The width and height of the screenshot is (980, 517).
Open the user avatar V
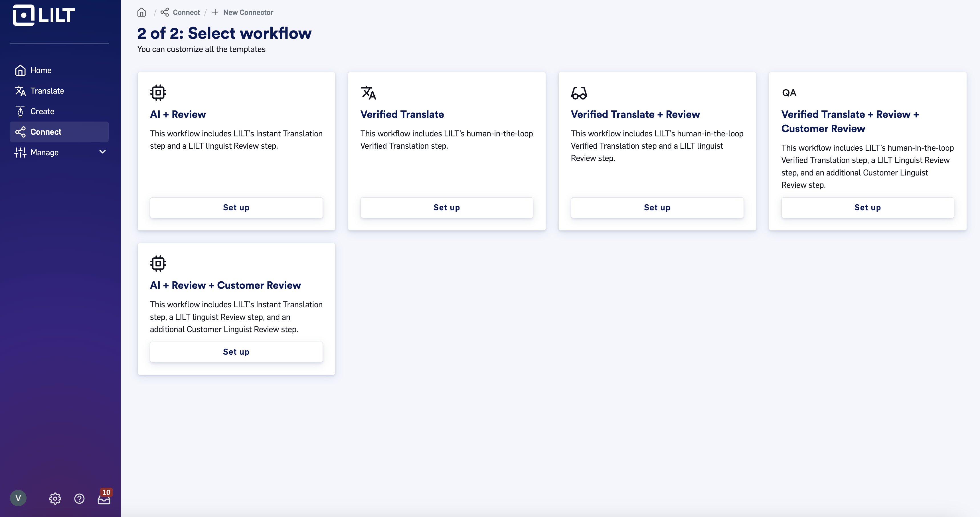click(x=18, y=498)
